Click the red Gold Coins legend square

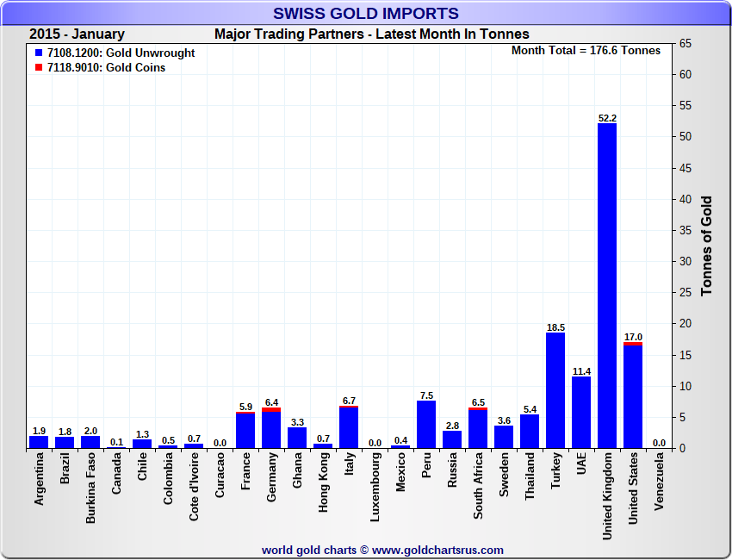tap(40, 68)
